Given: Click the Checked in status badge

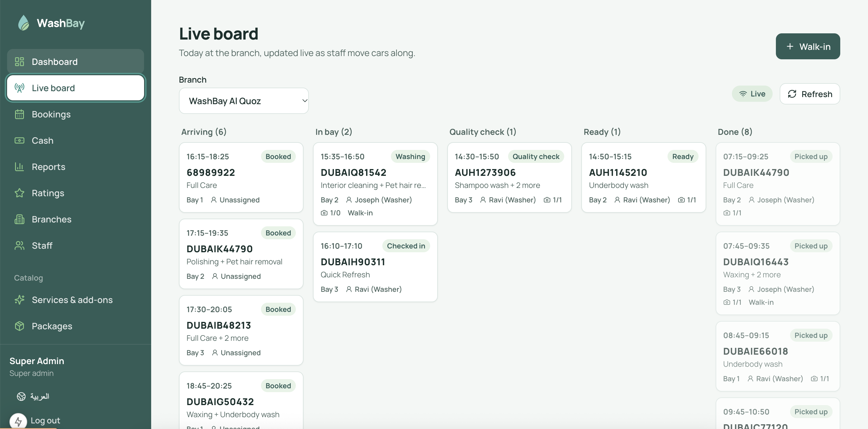Looking at the screenshot, I should 406,246.
